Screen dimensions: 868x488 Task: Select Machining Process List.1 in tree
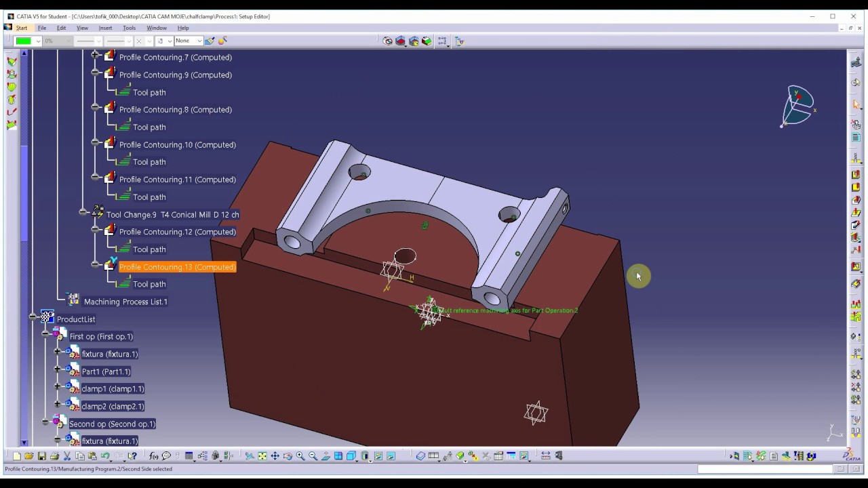point(125,302)
